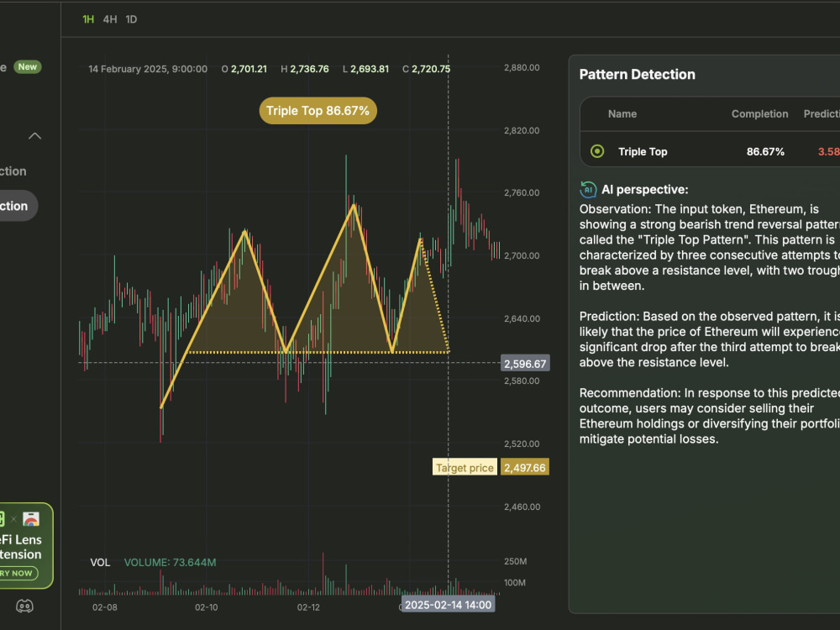The width and height of the screenshot is (840, 630).
Task: Click the 100M volume axis label
Action: (515, 582)
